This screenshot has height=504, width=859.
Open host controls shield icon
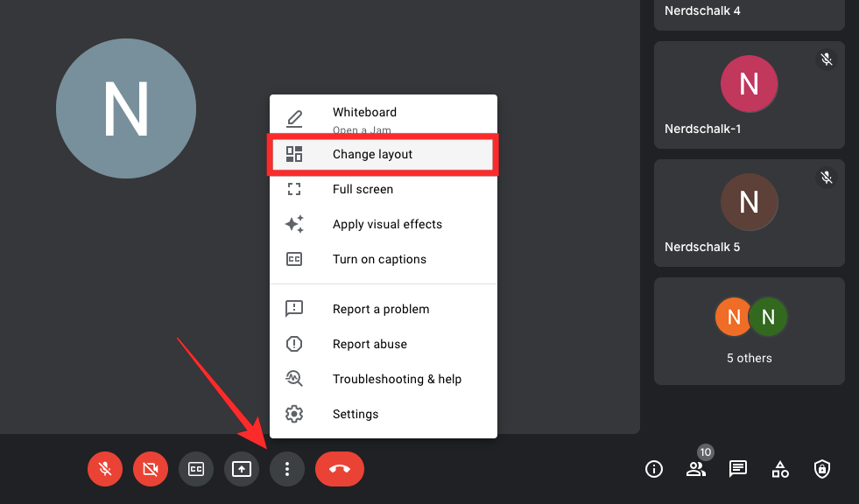[x=821, y=469]
